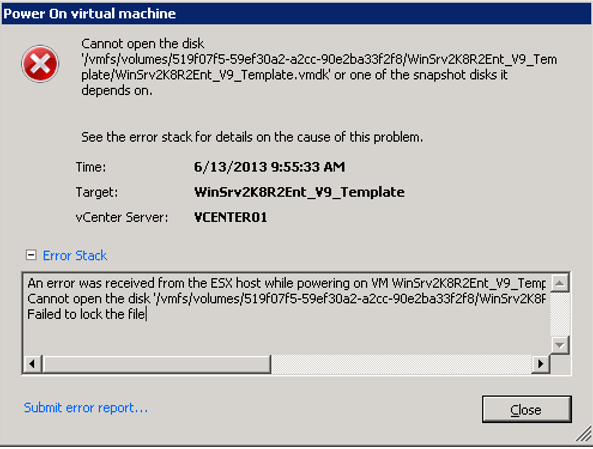
Task: Click the horizontal scrollbar thumb
Action: (x=156, y=364)
